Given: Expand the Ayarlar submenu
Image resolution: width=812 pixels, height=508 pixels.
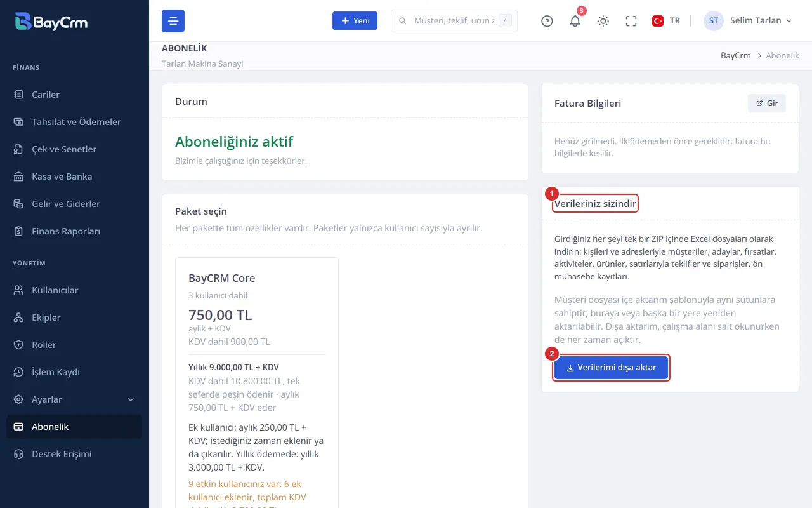Looking at the screenshot, I should (x=74, y=399).
